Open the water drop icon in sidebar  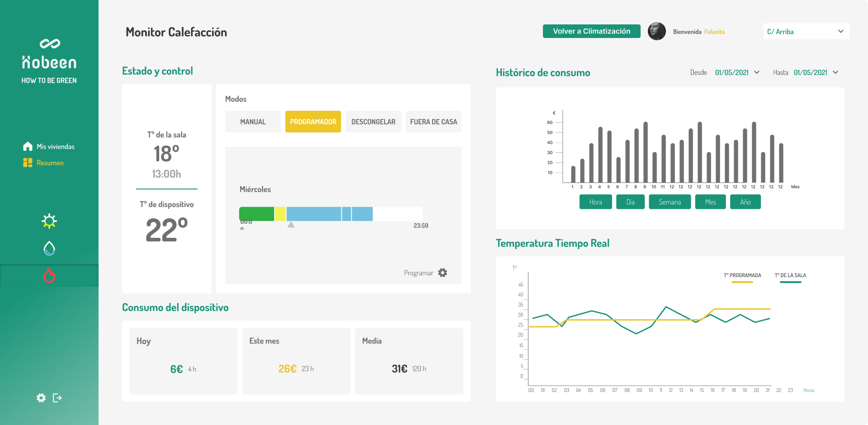click(x=49, y=248)
